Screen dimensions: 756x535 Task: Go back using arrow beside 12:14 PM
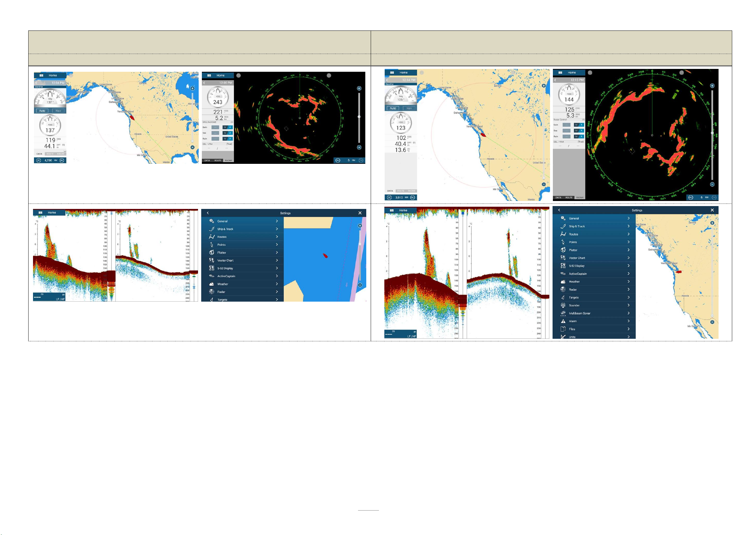[387, 80]
